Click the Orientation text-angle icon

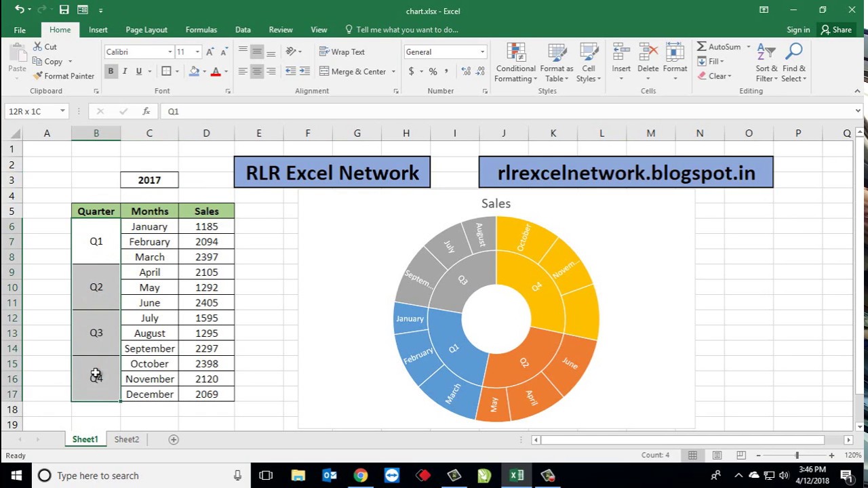coord(291,52)
